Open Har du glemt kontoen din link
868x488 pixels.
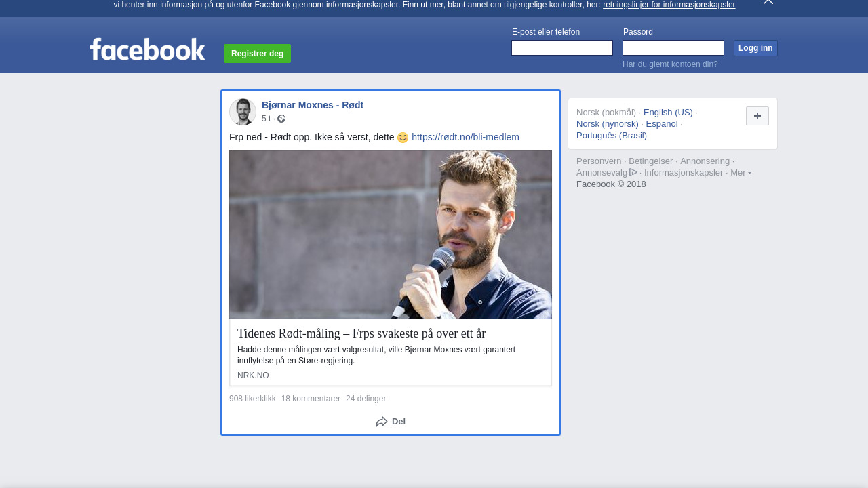click(x=670, y=64)
